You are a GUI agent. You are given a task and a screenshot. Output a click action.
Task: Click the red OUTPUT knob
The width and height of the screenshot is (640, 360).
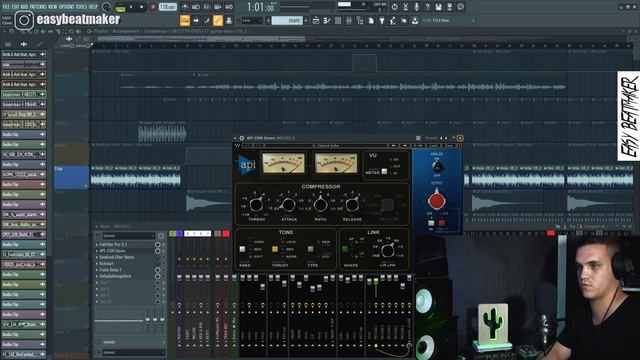[x=436, y=201]
